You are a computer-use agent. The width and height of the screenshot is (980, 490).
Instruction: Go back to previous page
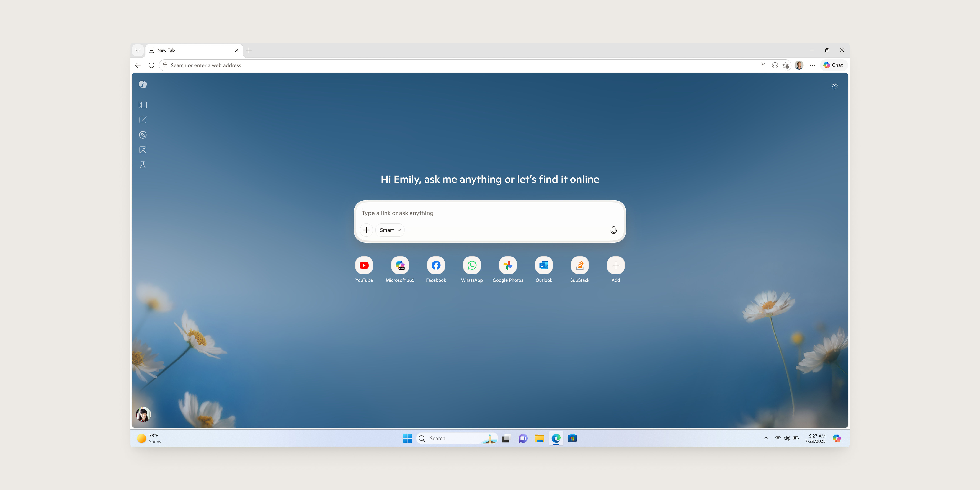tap(138, 65)
